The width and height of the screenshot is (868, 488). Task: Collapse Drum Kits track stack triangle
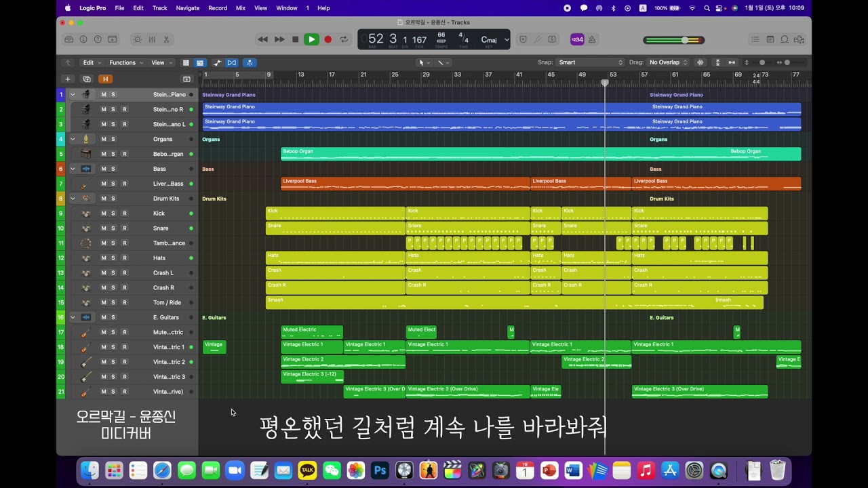(x=73, y=199)
